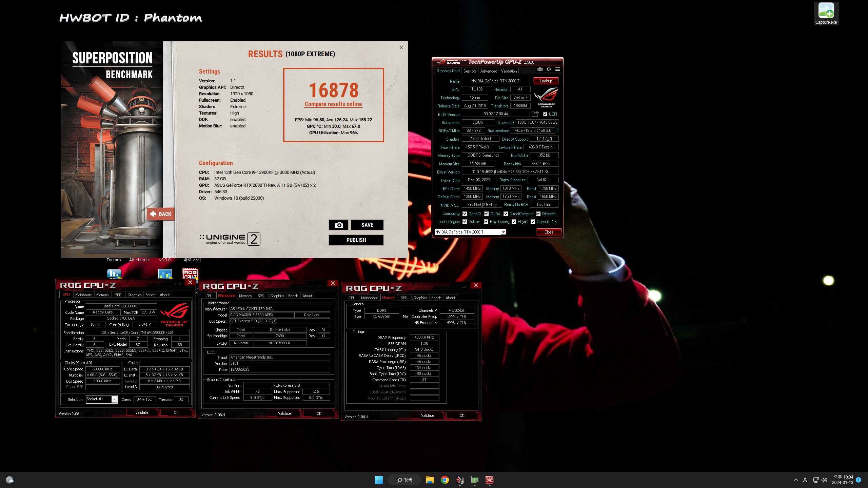Click the GPU Name field in GPU-Z
The image size is (868, 488).
(x=496, y=81)
